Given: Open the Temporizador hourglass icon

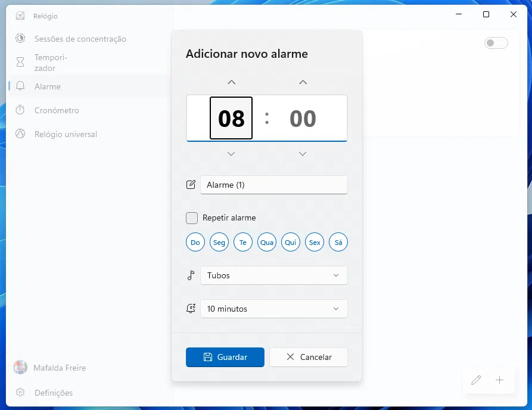Looking at the screenshot, I should [20, 63].
